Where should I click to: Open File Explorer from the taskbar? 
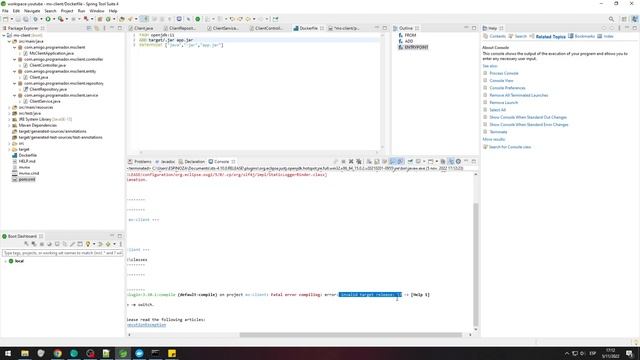pos(24,353)
